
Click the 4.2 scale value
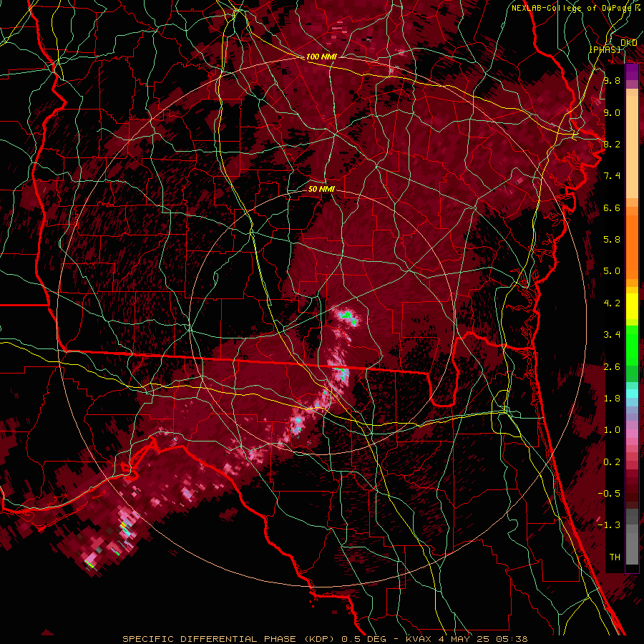pos(612,303)
